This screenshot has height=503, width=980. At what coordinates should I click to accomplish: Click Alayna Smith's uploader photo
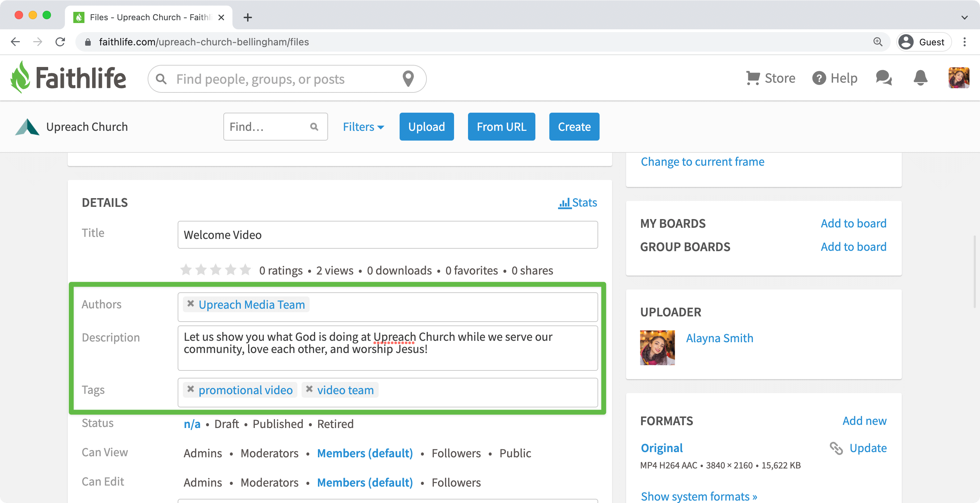pyautogui.click(x=658, y=348)
